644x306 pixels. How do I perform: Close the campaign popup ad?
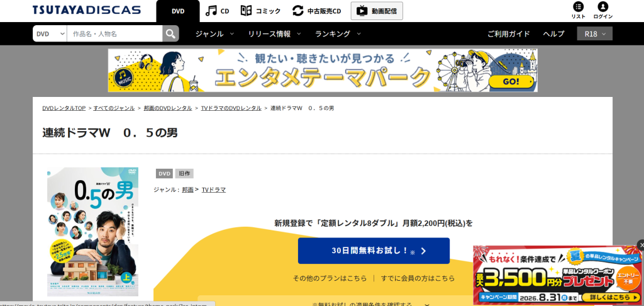641,245
